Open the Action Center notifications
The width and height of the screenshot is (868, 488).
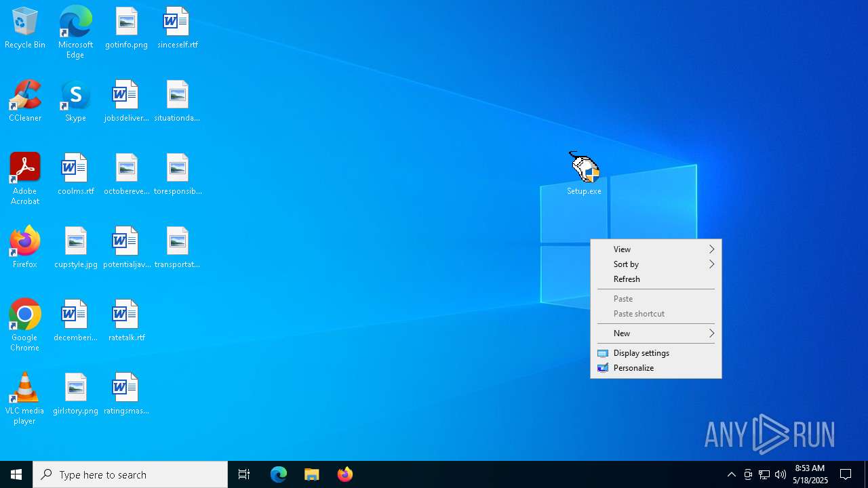point(846,474)
